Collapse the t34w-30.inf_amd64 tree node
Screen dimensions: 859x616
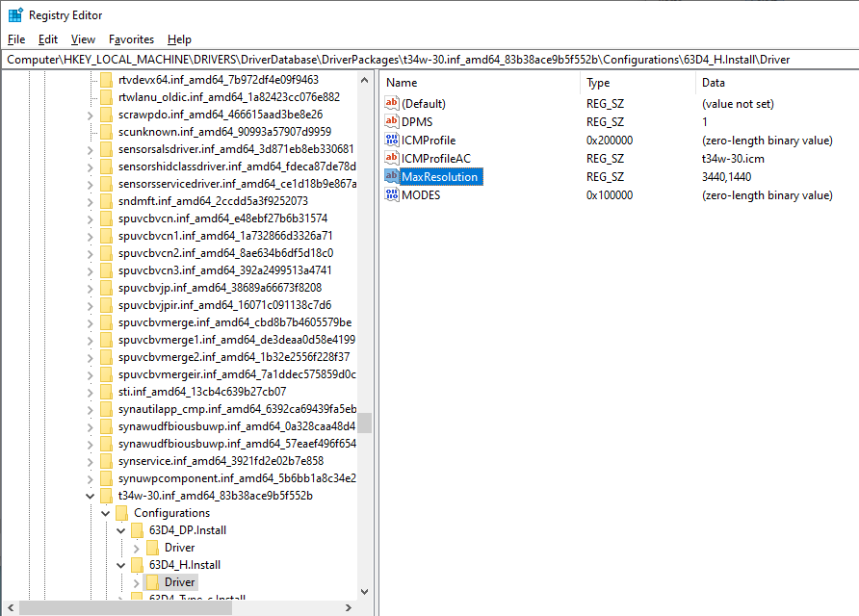click(x=91, y=497)
